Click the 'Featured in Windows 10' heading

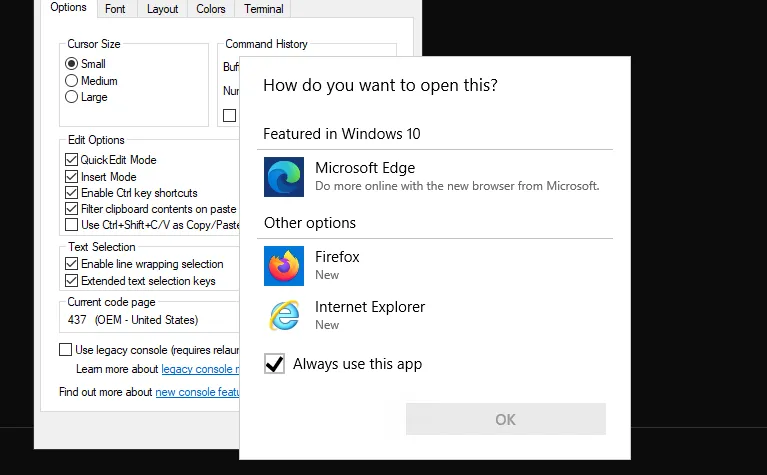point(341,134)
